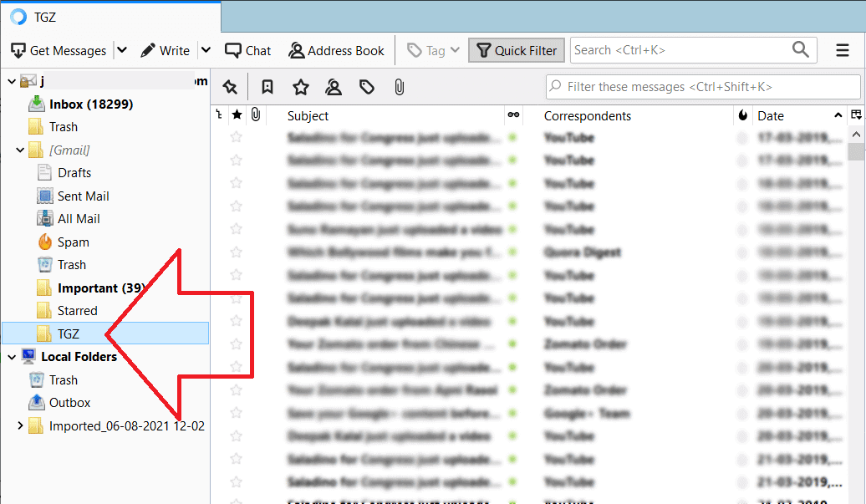Click the Spam flame icon

45,242
